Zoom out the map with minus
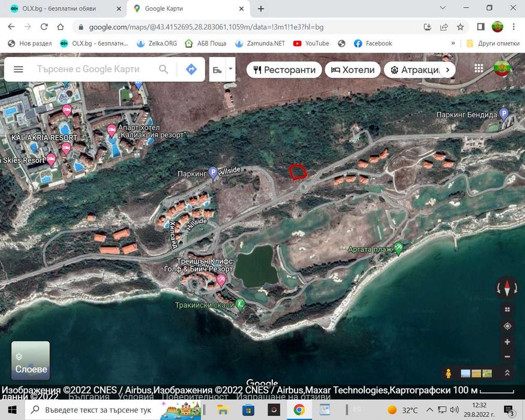The width and height of the screenshot is (525, 420). [x=507, y=357]
